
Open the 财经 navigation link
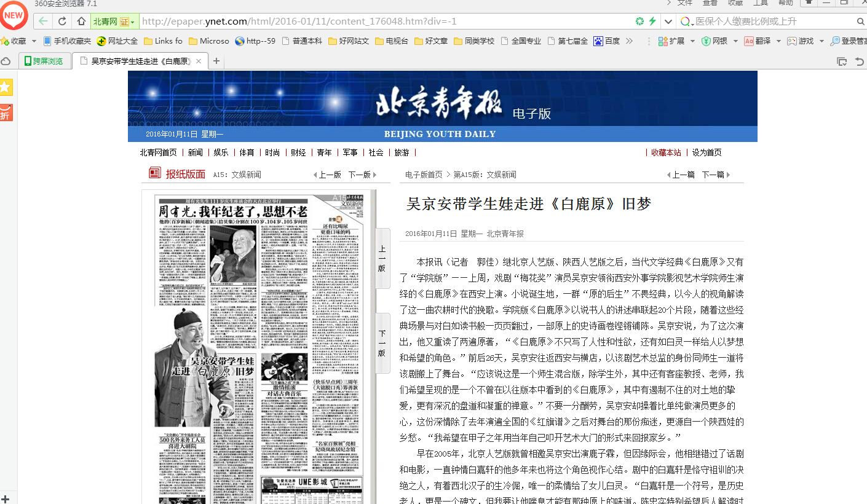tap(299, 152)
